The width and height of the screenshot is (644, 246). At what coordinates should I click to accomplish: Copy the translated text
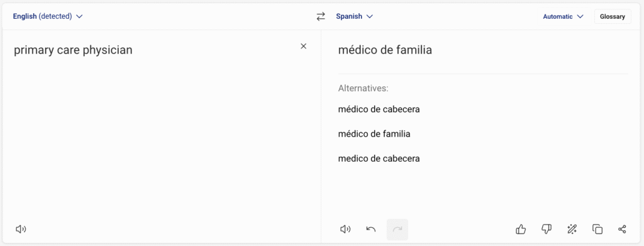click(597, 229)
